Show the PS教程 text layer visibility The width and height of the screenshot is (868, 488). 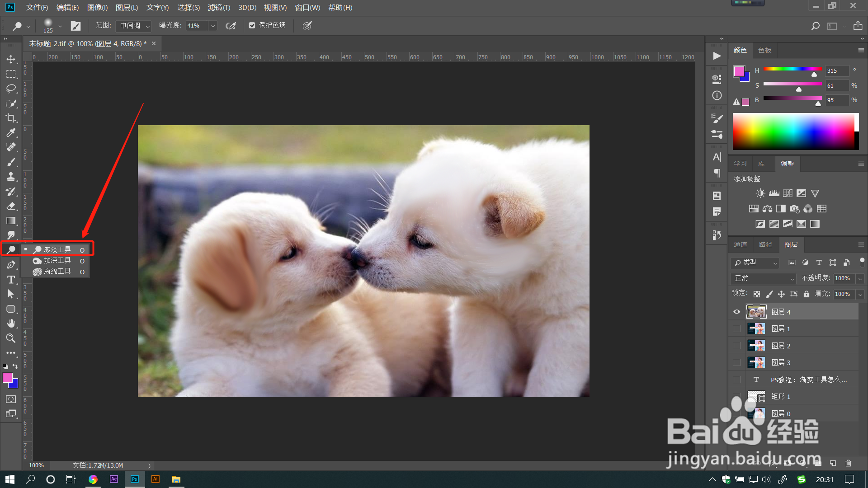[x=736, y=380]
